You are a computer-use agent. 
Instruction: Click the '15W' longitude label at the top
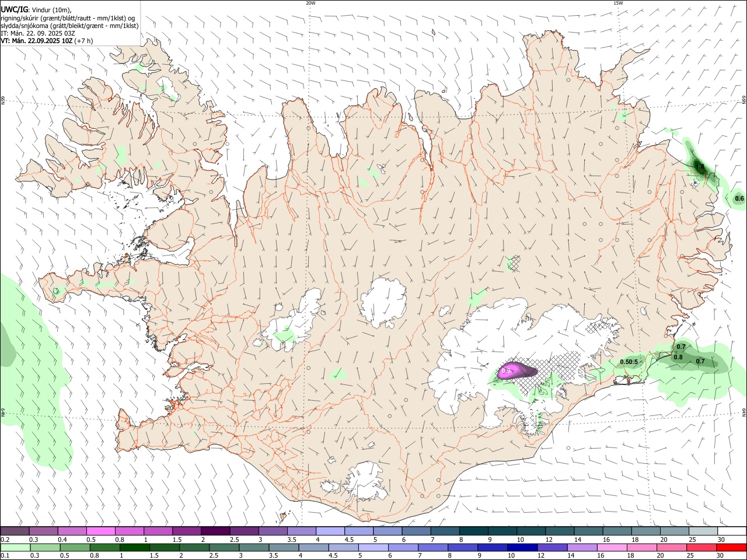click(x=618, y=3)
